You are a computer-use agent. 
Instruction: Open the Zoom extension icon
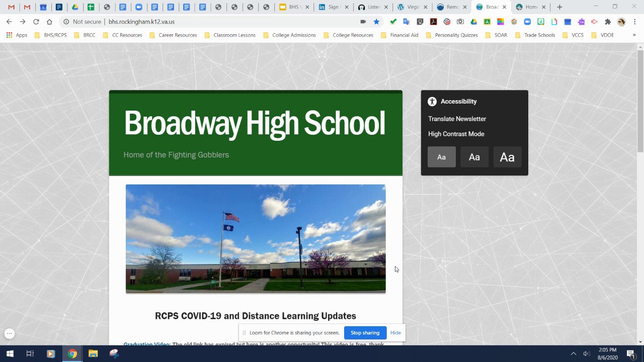pyautogui.click(x=527, y=22)
